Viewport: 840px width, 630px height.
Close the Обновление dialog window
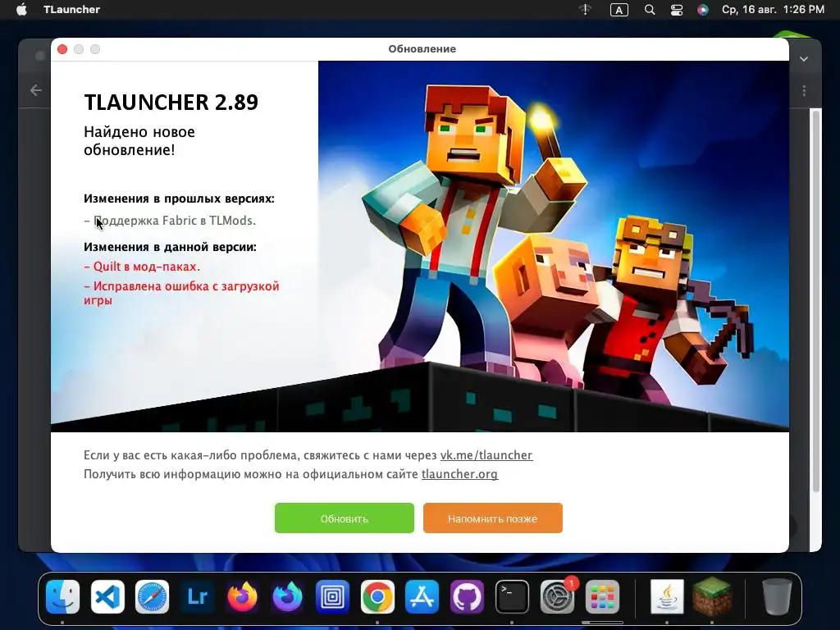[62, 49]
